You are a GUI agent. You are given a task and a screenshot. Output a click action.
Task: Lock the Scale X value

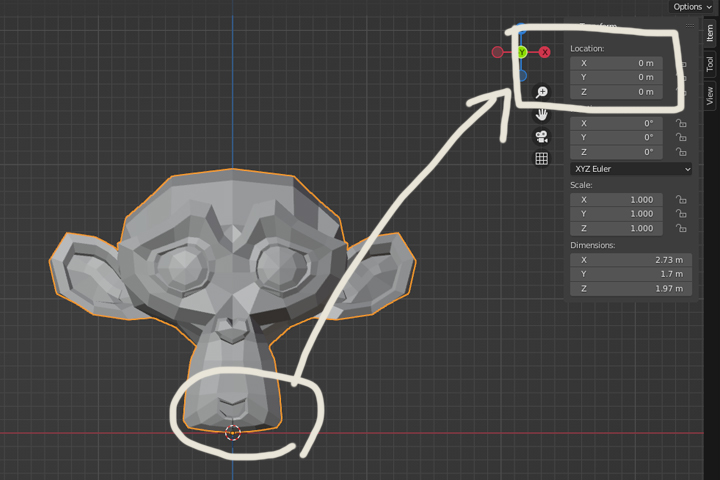681,200
